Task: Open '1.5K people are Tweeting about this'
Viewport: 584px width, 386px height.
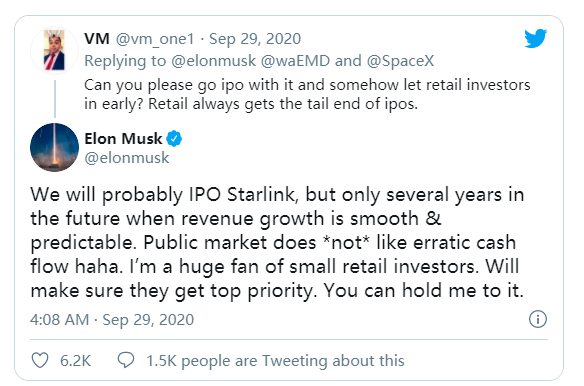Action: point(275,361)
